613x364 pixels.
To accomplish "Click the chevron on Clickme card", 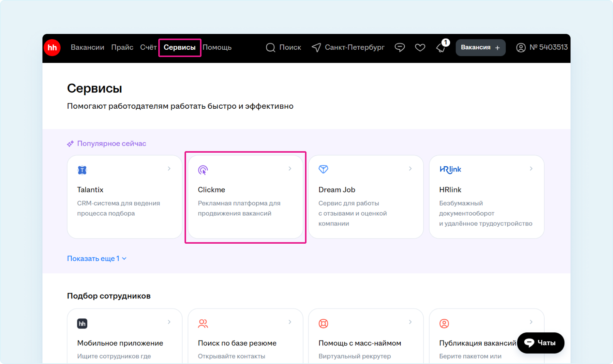I will pos(290,169).
